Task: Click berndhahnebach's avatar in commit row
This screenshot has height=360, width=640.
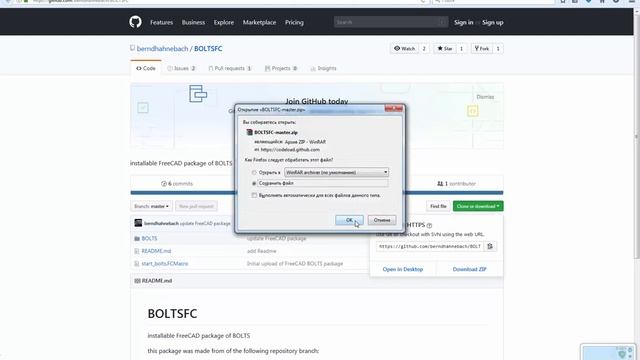Action: tap(138, 223)
